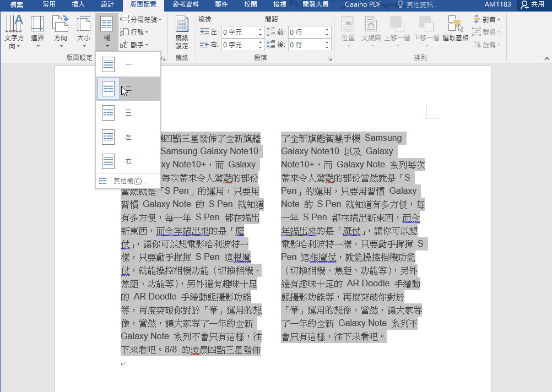Open the 行號 line numbers dropdown
The image size is (552, 392).
point(134,32)
